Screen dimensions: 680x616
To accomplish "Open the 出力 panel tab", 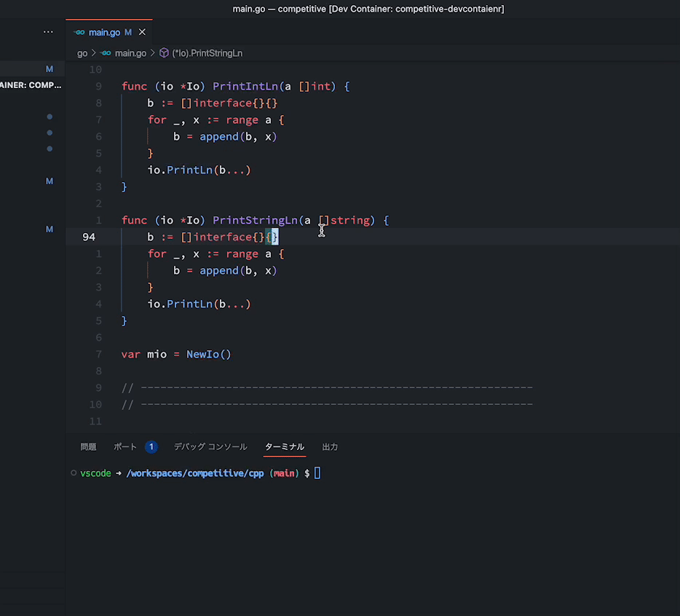I will [329, 446].
